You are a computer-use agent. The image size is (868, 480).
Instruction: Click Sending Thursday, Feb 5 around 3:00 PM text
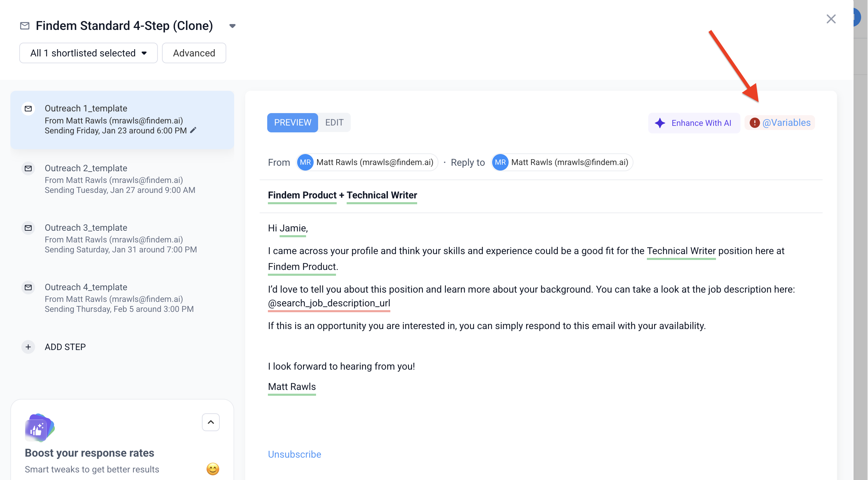pos(119,309)
